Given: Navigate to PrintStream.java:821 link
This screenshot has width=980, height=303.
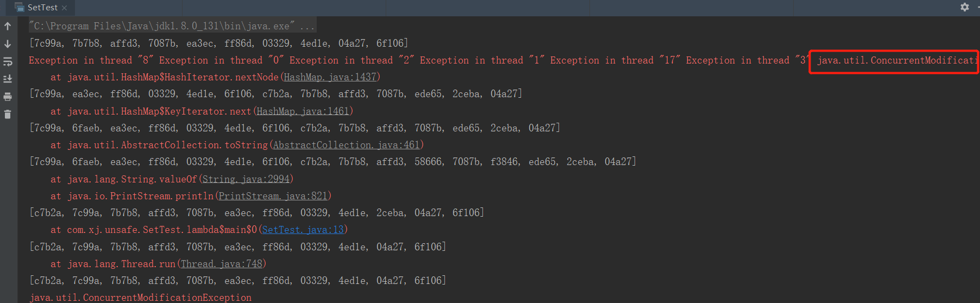Looking at the screenshot, I should (273, 196).
